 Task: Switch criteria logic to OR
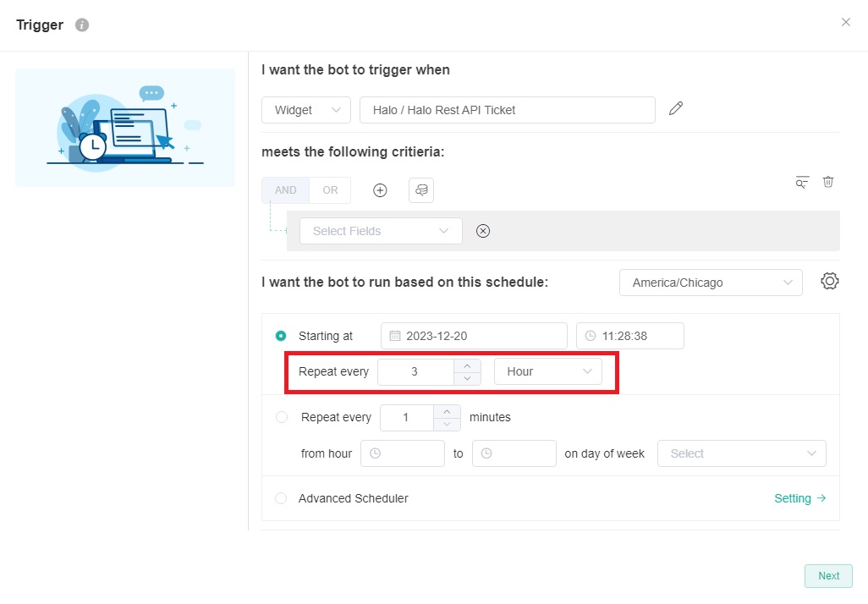click(330, 190)
